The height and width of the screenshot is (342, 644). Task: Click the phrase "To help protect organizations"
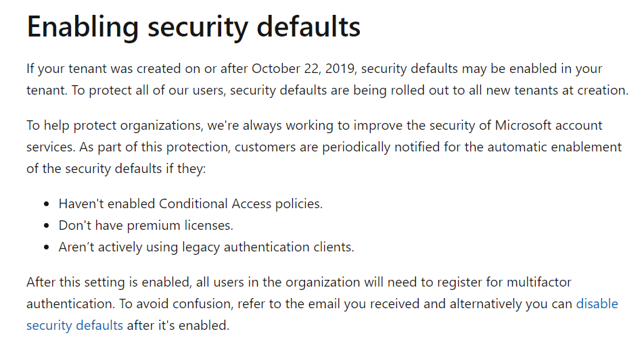(x=114, y=125)
